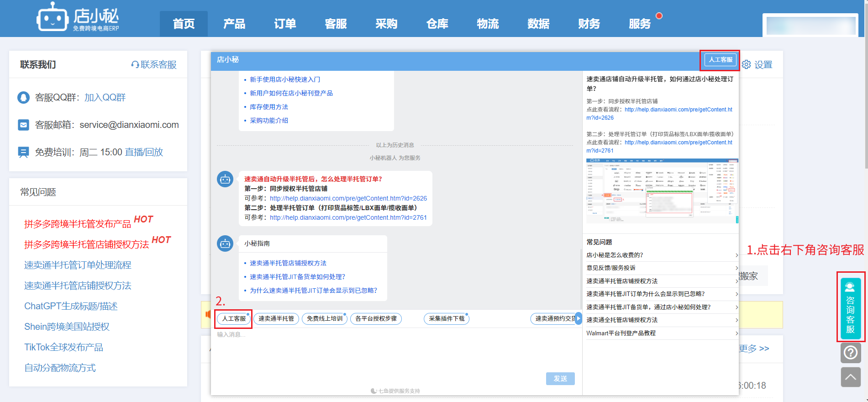Click the 联系客服 headset icon
This screenshot has height=402, width=868.
135,65
